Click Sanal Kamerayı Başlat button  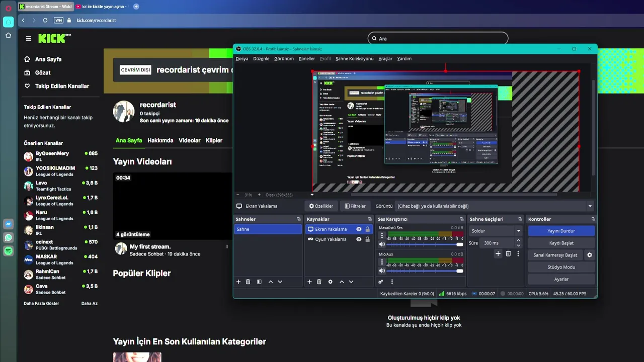(555, 255)
